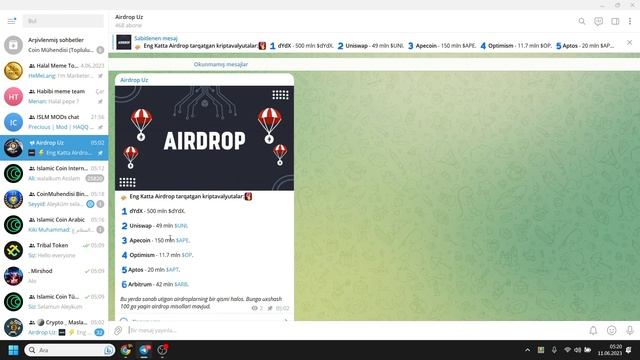The width and height of the screenshot is (640, 360).
Task: Open the Habibi meme team chat
Action: tap(54, 96)
